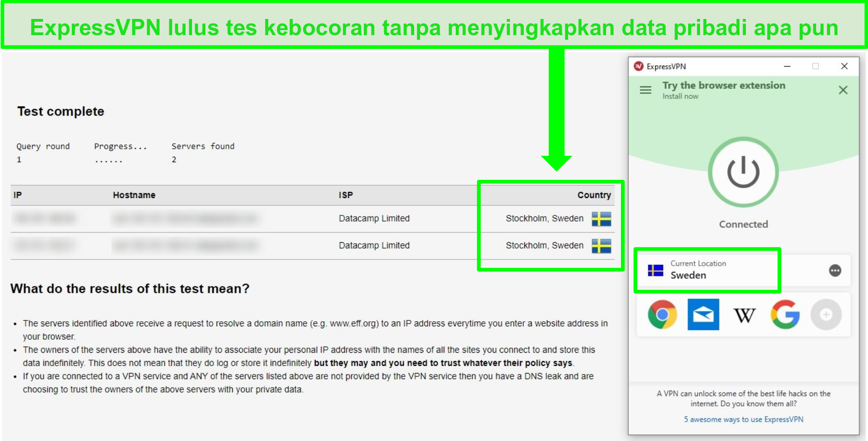Click the ISP column header
This screenshot has width=868, height=441.
pyautogui.click(x=346, y=195)
